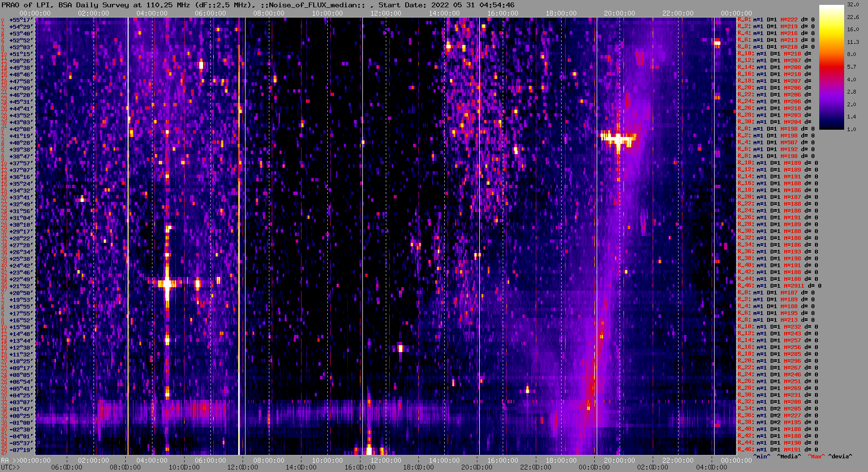
Task: Click the R_46 row showing M=191
Action: [x=778, y=450]
